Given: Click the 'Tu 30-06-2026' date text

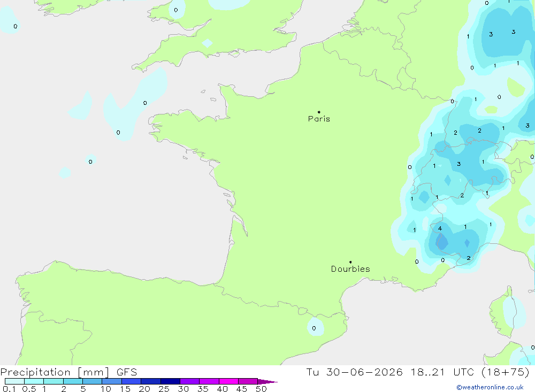Looking at the screenshot, I should click(354, 372).
